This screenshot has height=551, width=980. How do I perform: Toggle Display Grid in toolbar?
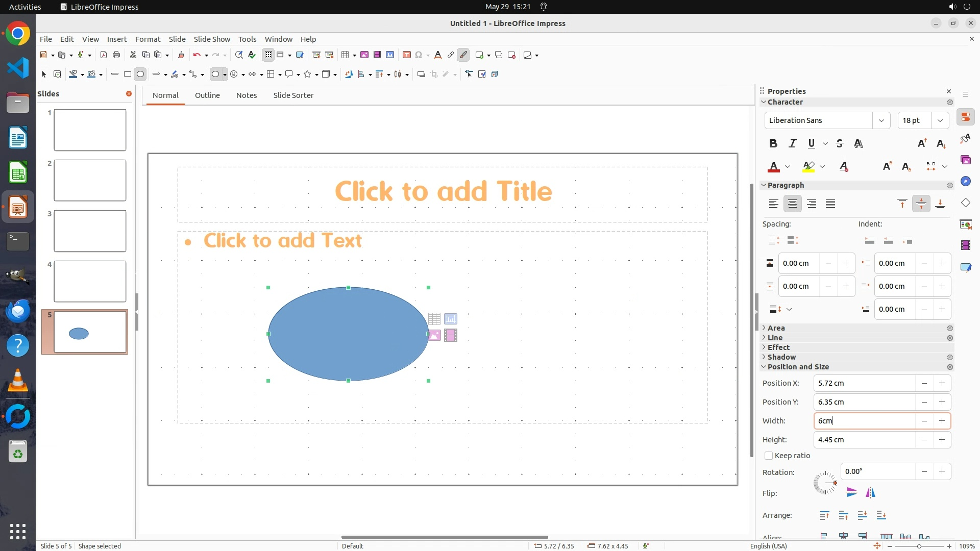coord(268,55)
